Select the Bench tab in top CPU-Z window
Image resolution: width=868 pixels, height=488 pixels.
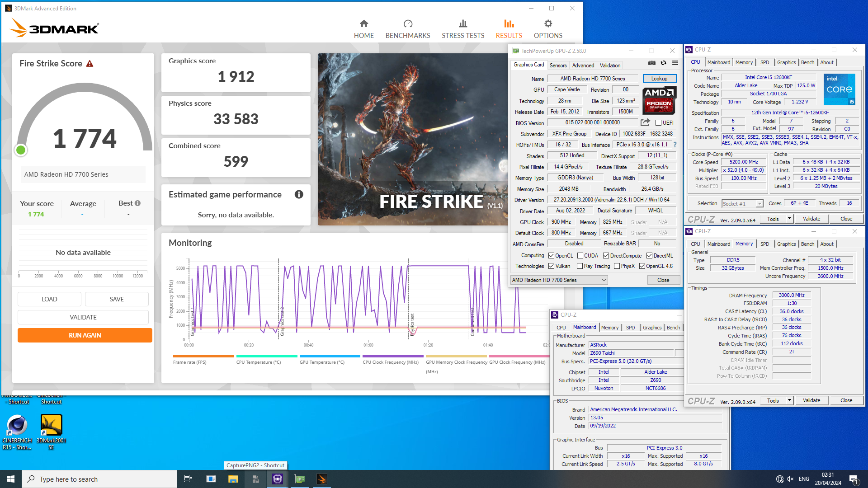(x=807, y=62)
